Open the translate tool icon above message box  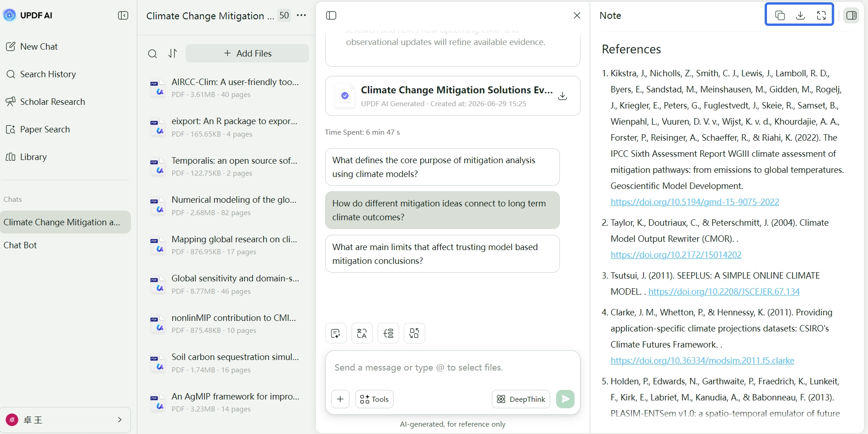coord(362,333)
